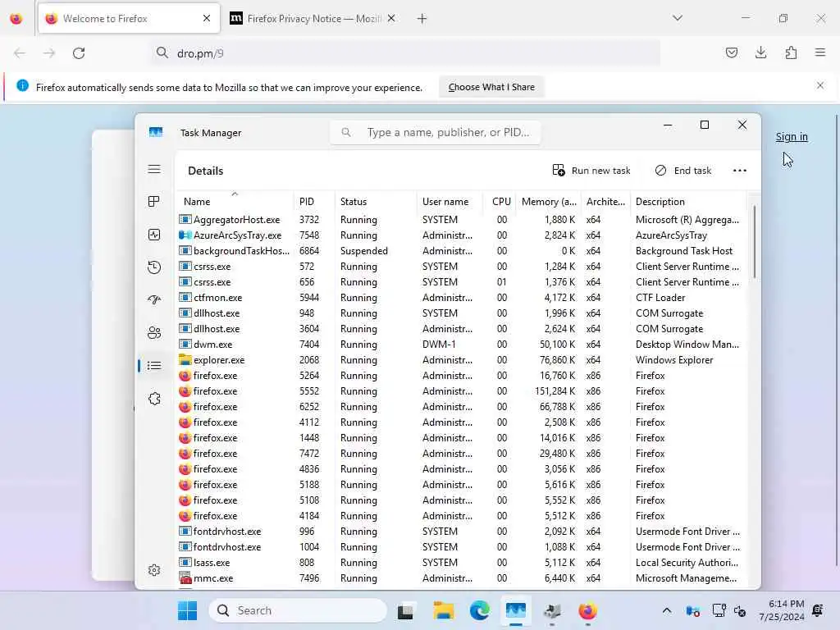Open the Firefox application menu
This screenshot has height=630, width=840.
pos(820,53)
